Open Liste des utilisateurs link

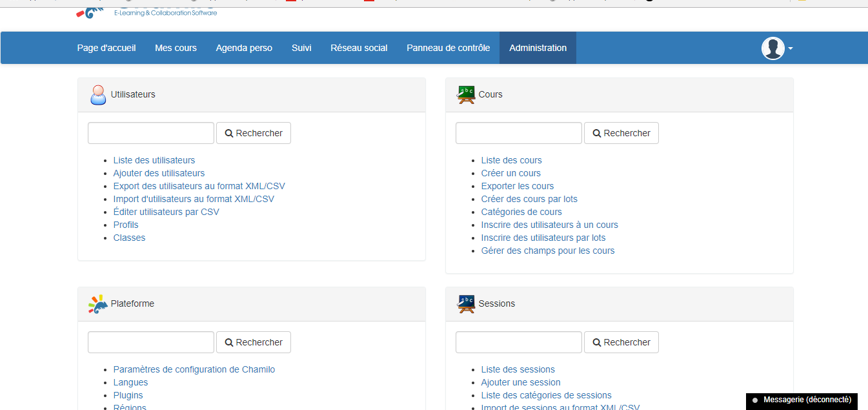tap(154, 161)
